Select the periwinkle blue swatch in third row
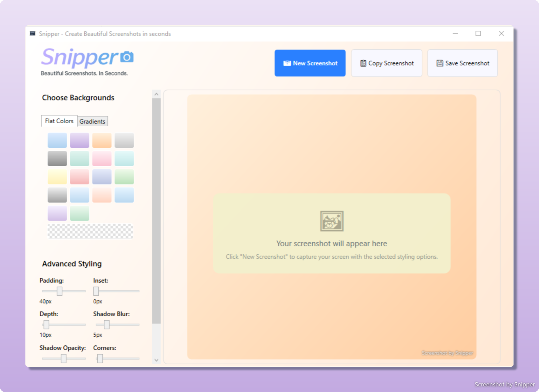This screenshot has width=539, height=392. [102, 177]
